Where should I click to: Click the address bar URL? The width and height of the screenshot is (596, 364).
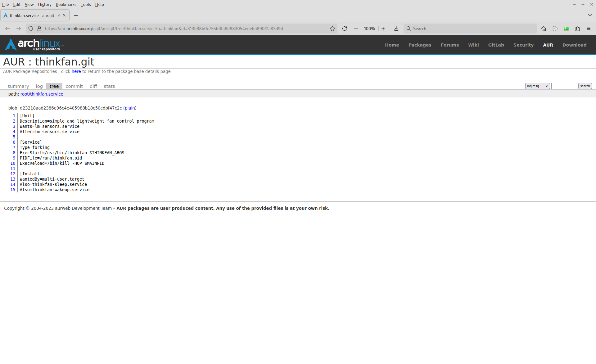tap(164, 29)
